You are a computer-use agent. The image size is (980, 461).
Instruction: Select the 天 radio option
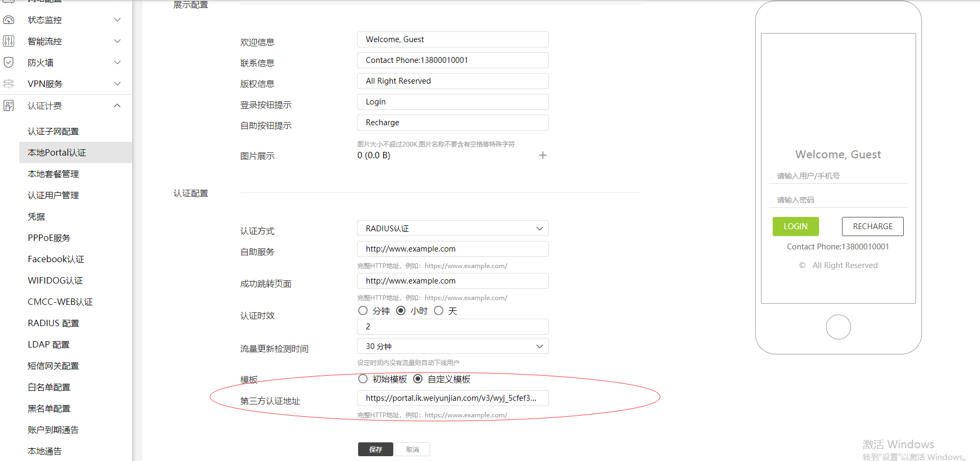point(439,311)
